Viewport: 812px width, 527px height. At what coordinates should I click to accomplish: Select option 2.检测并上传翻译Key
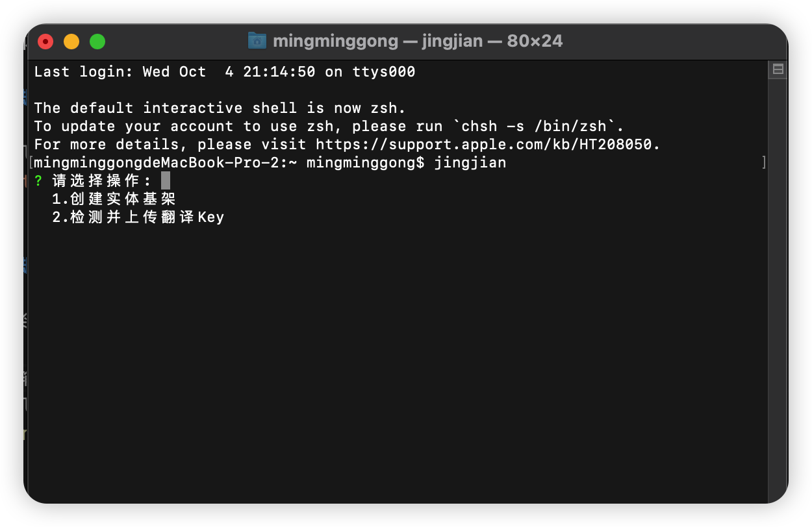click(138, 217)
